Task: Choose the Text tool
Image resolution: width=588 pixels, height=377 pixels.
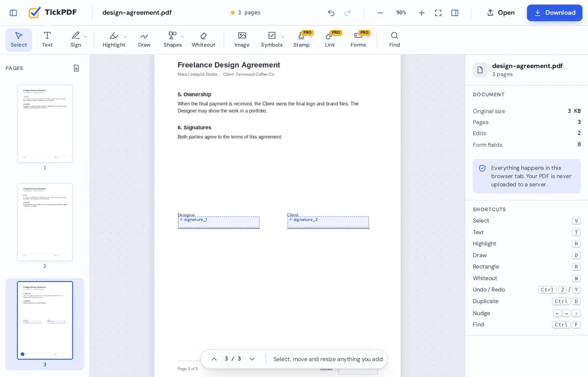Action: (x=47, y=40)
